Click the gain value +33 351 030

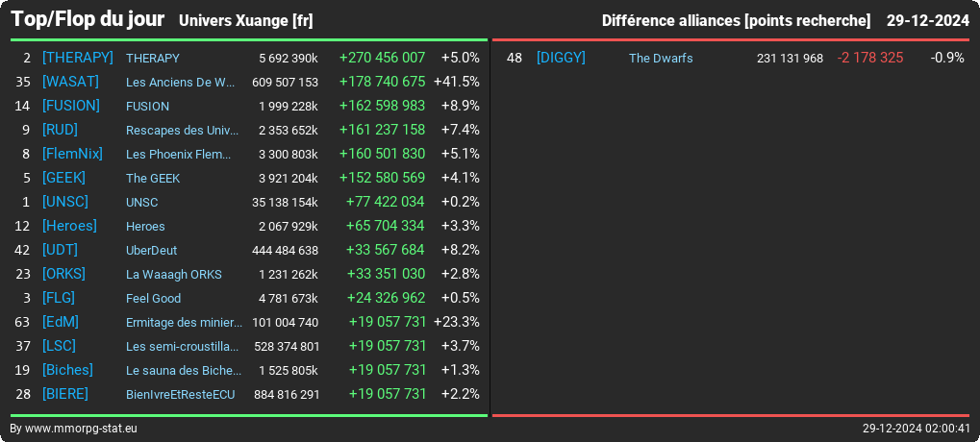pos(386,274)
